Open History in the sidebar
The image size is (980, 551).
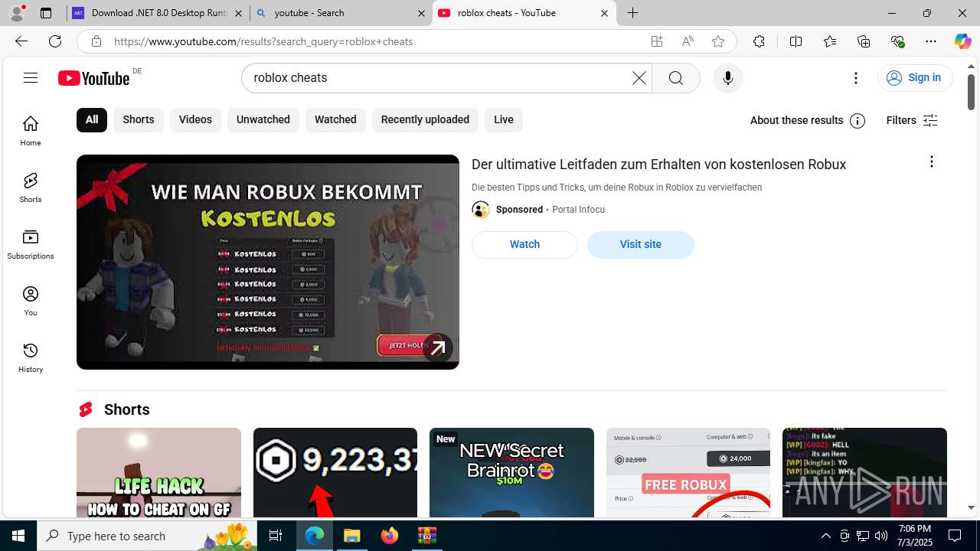pos(31,357)
